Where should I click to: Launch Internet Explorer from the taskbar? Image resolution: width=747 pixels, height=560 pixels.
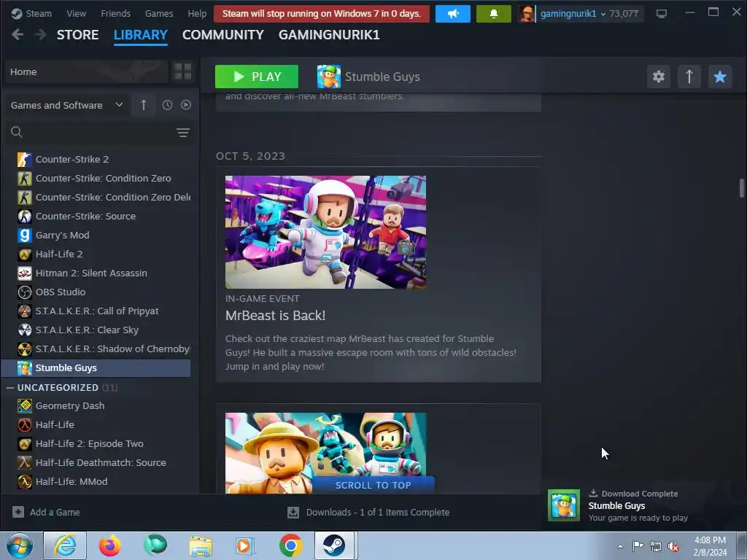click(65, 545)
